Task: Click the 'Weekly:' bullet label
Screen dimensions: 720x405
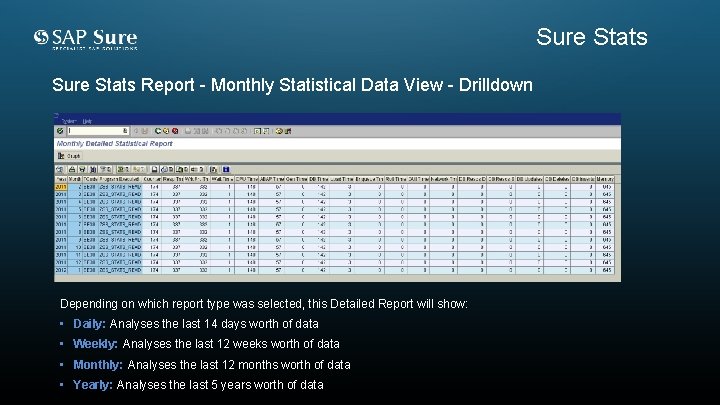Action: [x=95, y=344]
